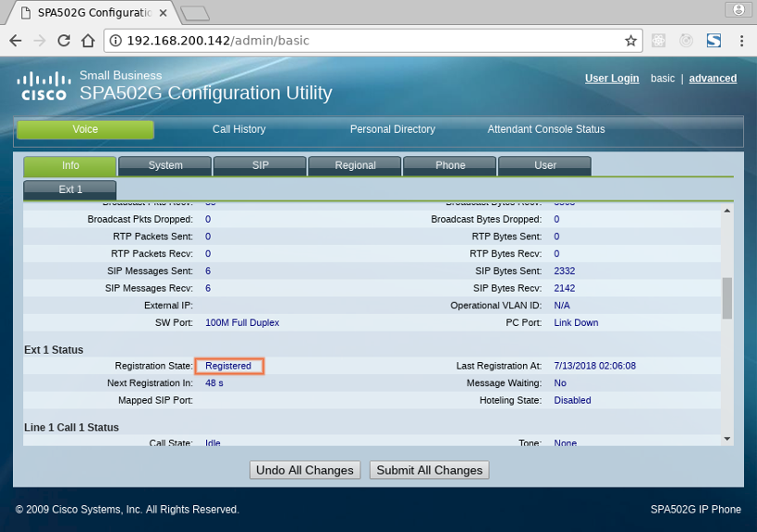The width and height of the screenshot is (757, 532).
Task: Open the Chrome three-dot menu
Action: (x=741, y=41)
